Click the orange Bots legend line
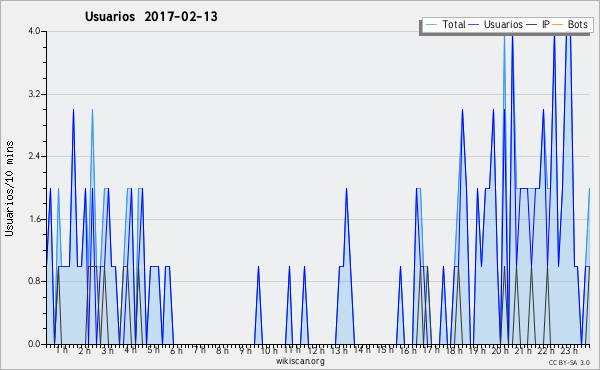The image size is (600, 370). pos(558,25)
